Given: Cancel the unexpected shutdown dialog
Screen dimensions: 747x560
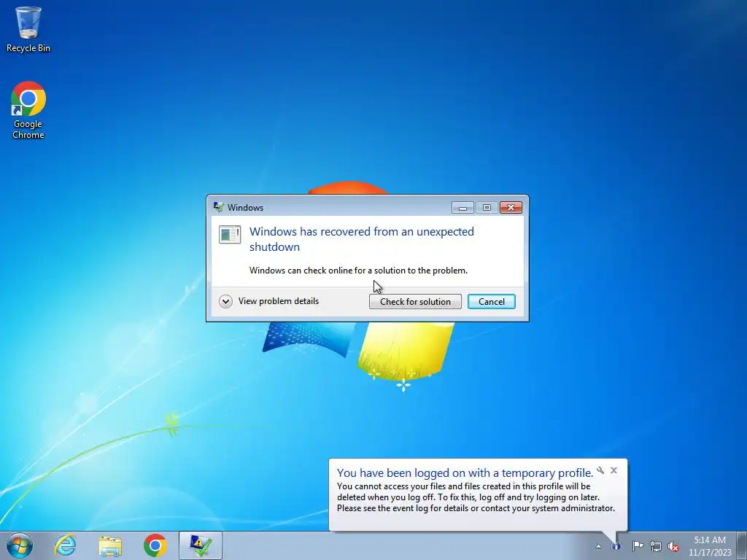Looking at the screenshot, I should [492, 301].
